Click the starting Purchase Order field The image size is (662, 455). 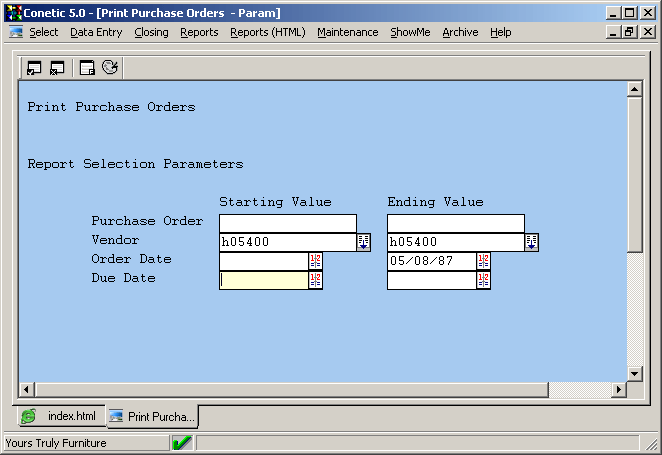287,223
